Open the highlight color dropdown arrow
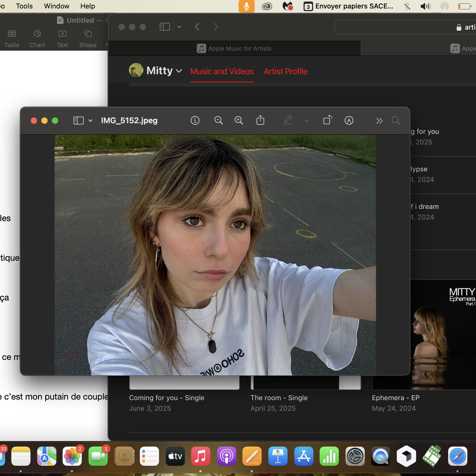The image size is (476, 476). pyautogui.click(x=306, y=121)
